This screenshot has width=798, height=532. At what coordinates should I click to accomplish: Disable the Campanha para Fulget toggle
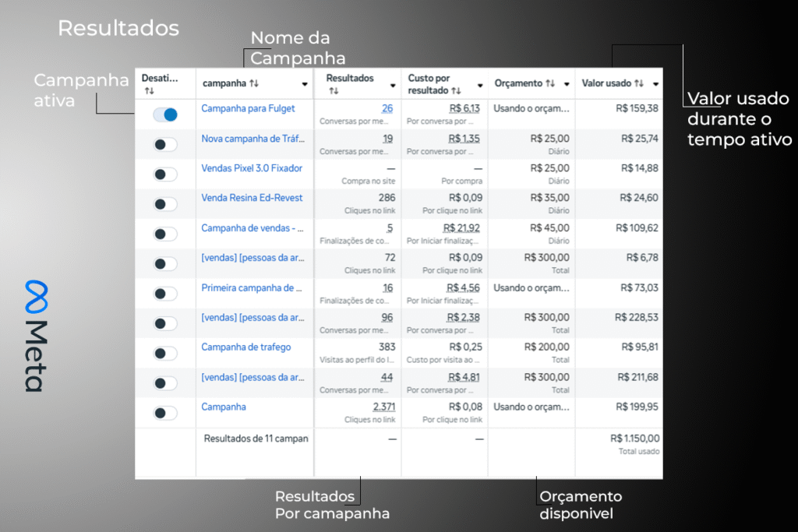click(x=165, y=115)
